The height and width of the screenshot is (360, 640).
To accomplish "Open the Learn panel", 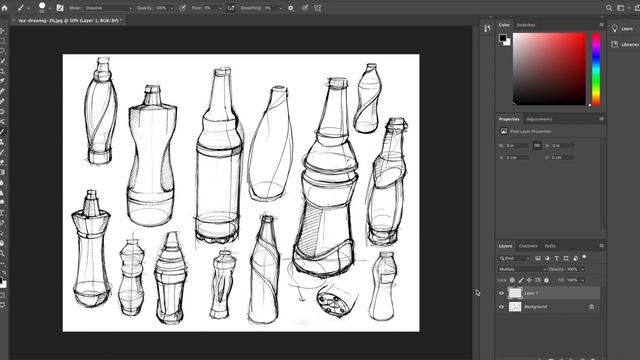I will click(x=623, y=29).
